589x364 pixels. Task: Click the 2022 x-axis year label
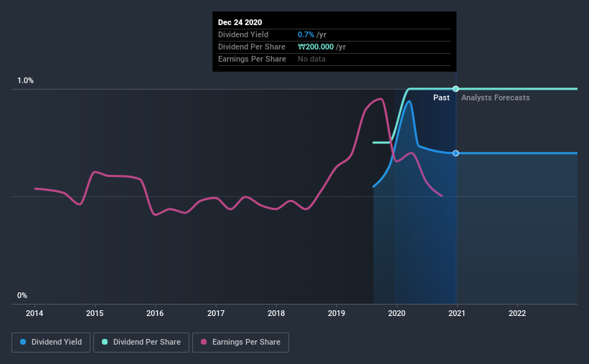click(517, 313)
